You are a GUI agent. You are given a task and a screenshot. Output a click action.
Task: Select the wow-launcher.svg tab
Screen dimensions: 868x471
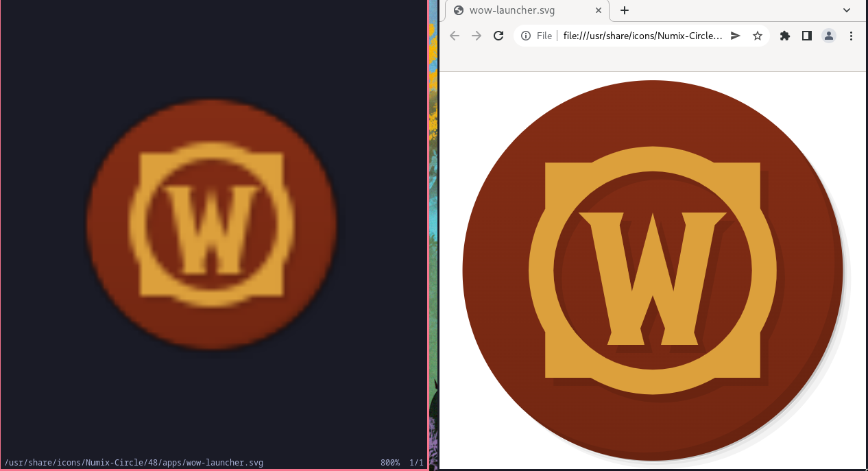point(527,10)
